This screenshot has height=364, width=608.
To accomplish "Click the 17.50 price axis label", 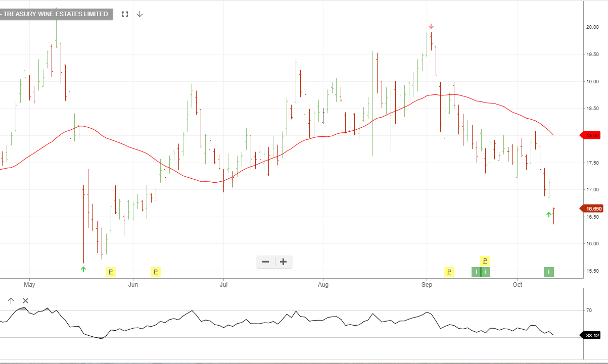I will point(592,163).
